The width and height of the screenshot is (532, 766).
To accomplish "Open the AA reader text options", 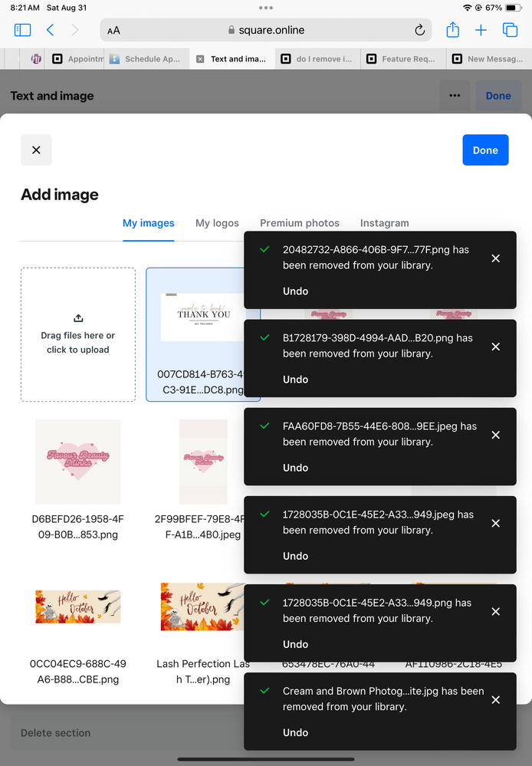I will pyautogui.click(x=113, y=31).
